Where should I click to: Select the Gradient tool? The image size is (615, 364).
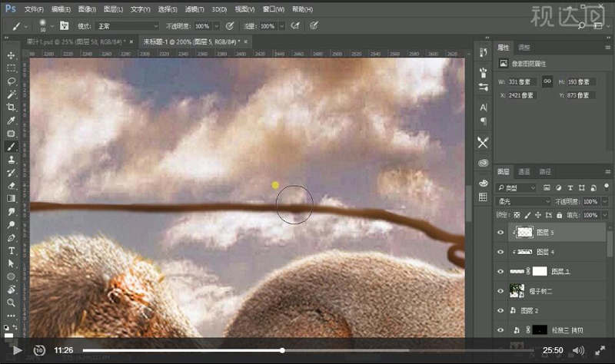[11, 198]
